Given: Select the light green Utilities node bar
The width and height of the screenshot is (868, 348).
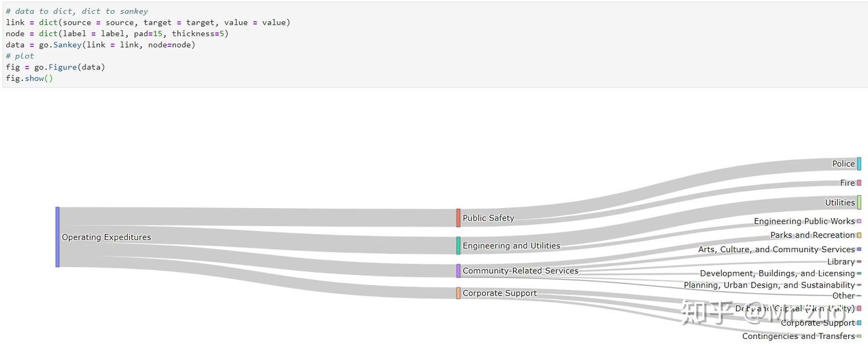Looking at the screenshot, I should (x=859, y=203).
